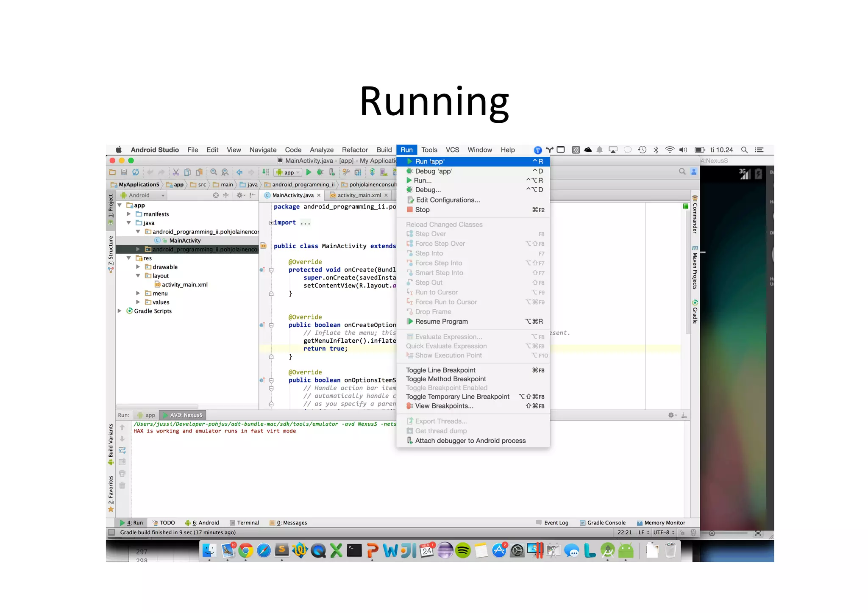Choose Attach debugger to Android process

pos(473,441)
